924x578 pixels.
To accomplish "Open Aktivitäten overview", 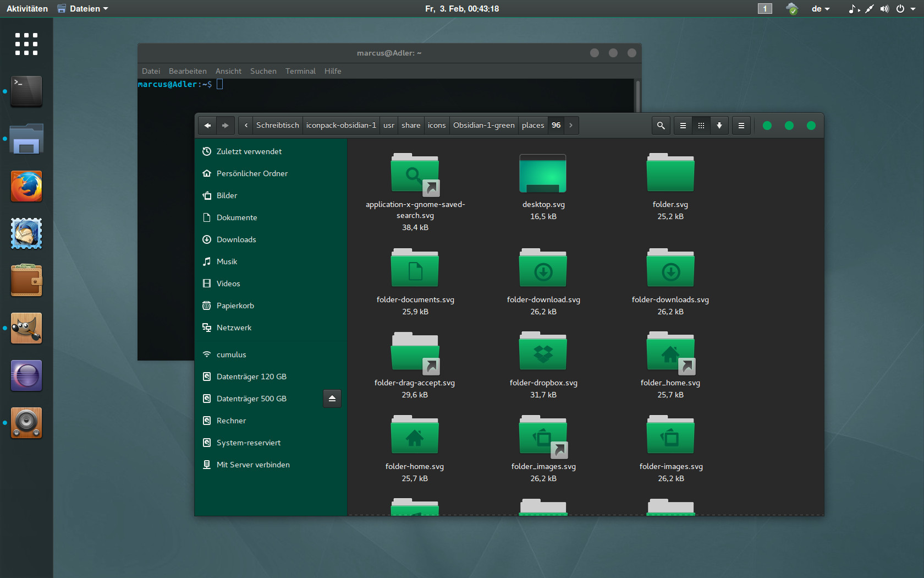I will coord(27,9).
